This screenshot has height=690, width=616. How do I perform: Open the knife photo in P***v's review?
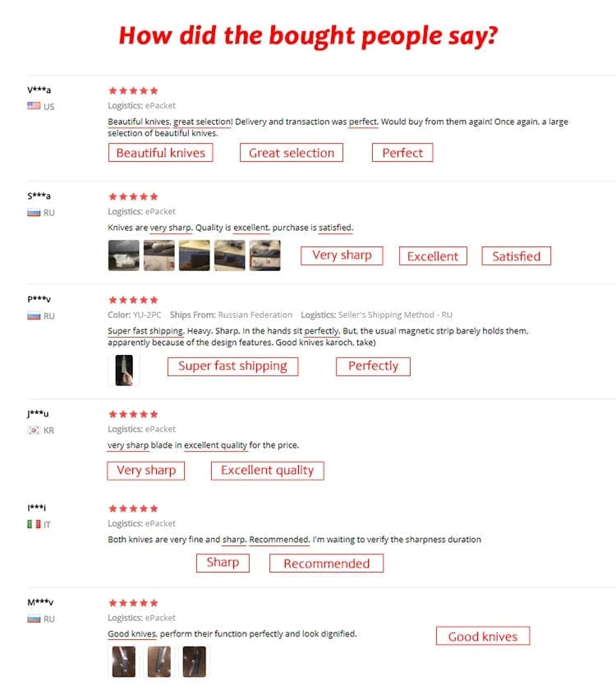click(124, 370)
